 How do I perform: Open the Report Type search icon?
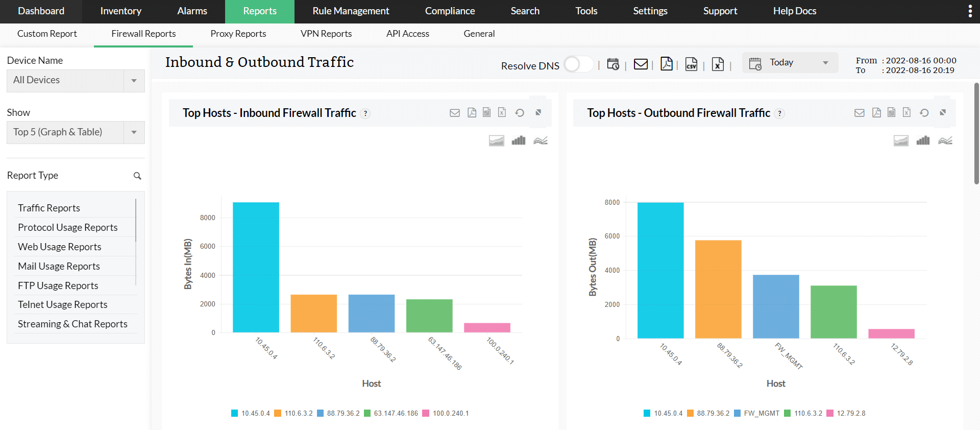click(x=137, y=176)
